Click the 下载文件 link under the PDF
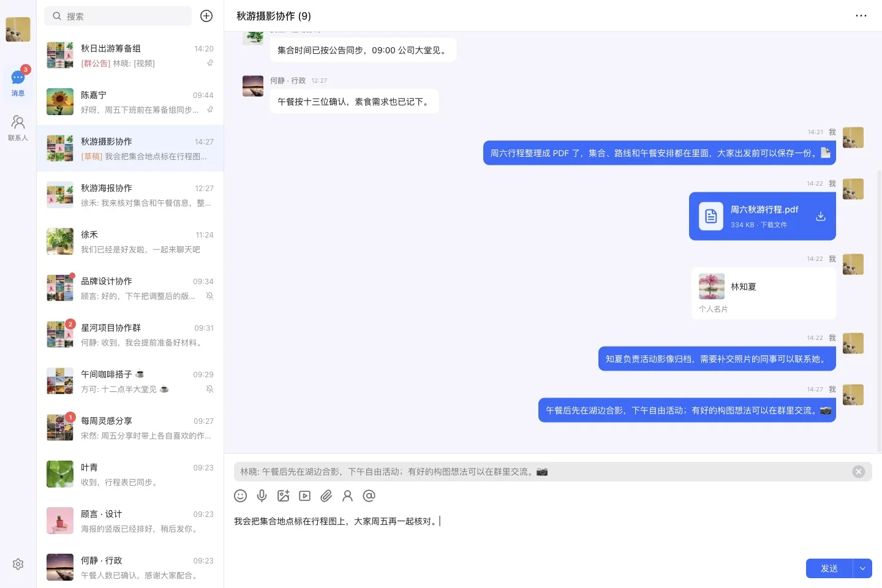The image size is (882, 588). (x=774, y=225)
